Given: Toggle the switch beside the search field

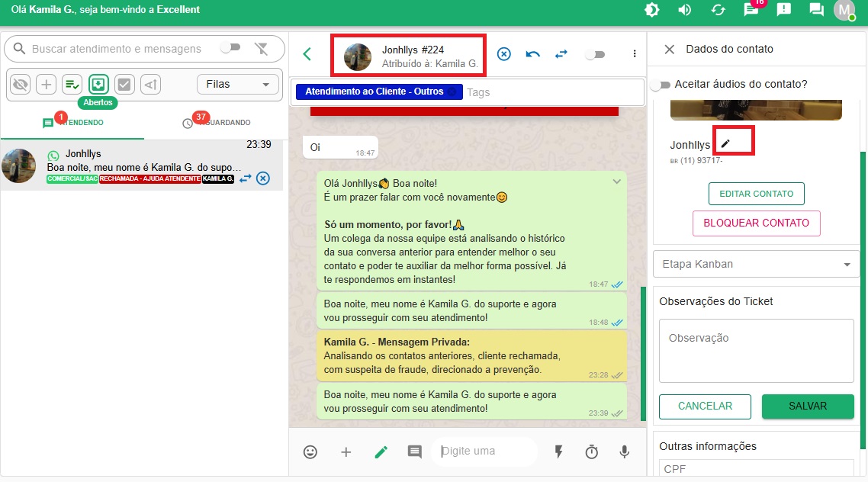Looking at the screenshot, I should tap(230, 48).
